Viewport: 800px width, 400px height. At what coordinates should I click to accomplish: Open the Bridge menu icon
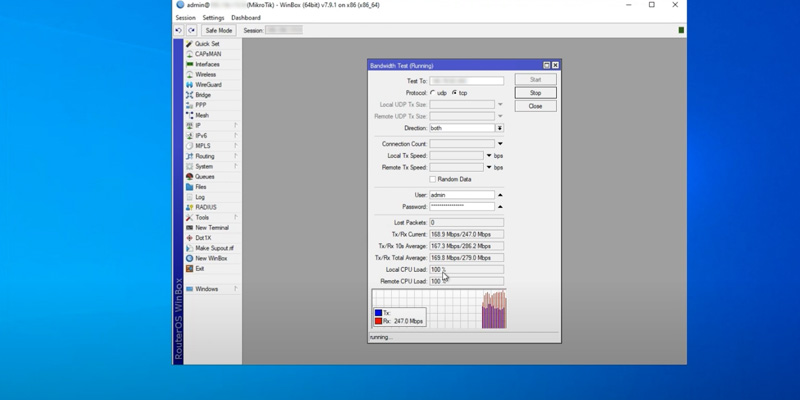point(189,95)
